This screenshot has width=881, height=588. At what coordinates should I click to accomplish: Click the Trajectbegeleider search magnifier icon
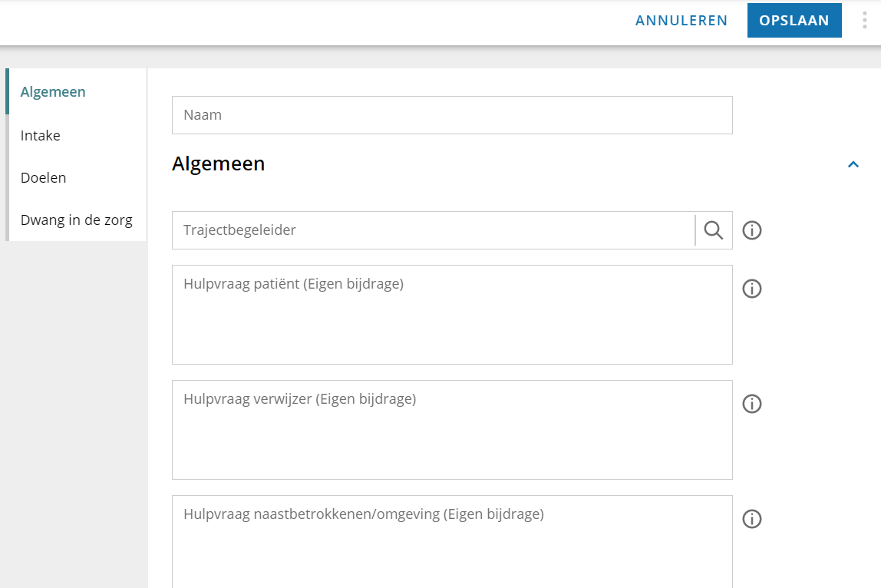[714, 230]
